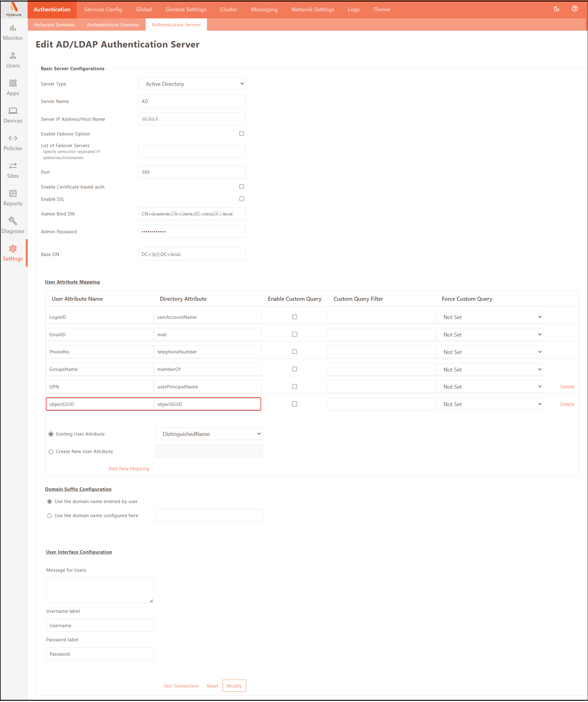588x702 pixels.
Task: Open the Monitor section in sidebar
Action: [x=13, y=32]
